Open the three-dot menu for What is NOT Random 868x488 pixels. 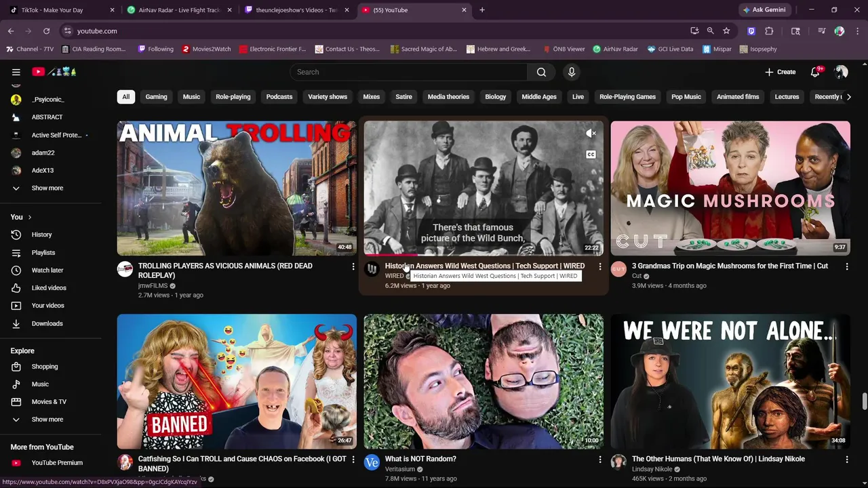coord(599,460)
